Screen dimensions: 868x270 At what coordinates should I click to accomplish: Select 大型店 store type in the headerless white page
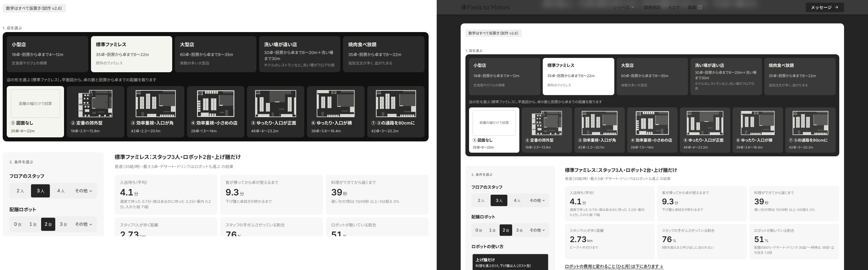[216, 54]
